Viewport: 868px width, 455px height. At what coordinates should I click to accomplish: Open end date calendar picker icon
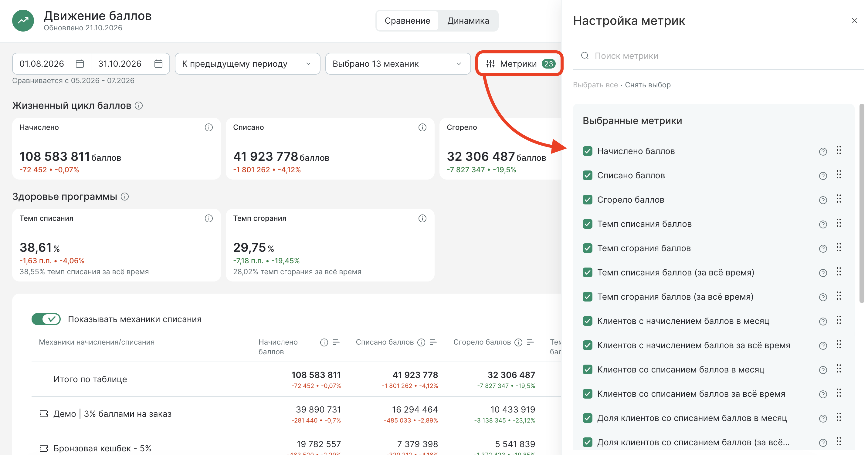[x=158, y=64]
